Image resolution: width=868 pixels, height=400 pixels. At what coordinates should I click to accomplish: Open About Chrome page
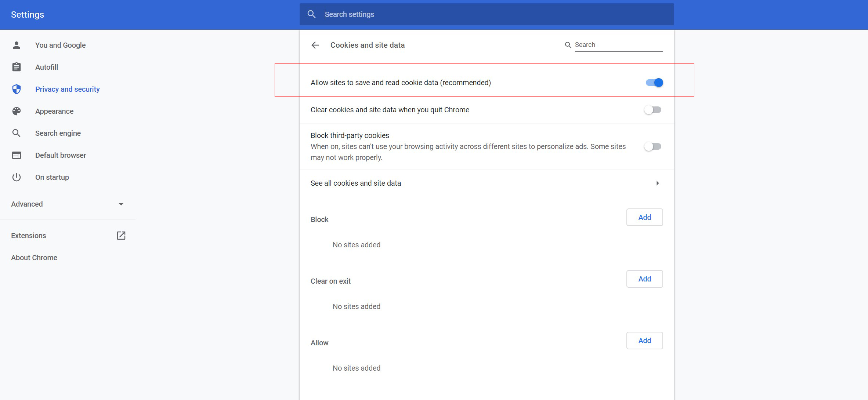click(34, 258)
